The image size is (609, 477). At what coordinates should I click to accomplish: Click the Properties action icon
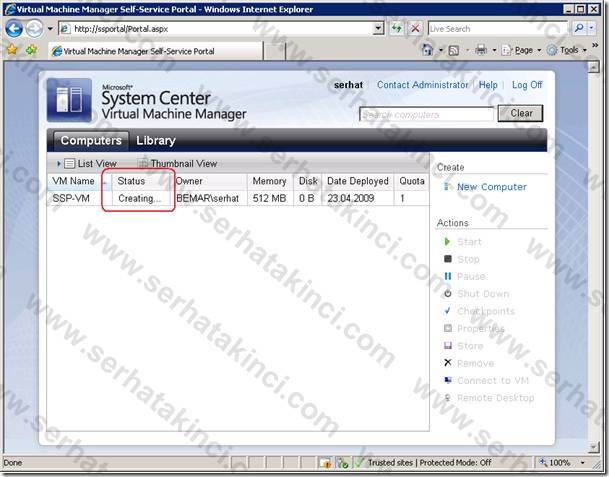click(448, 328)
